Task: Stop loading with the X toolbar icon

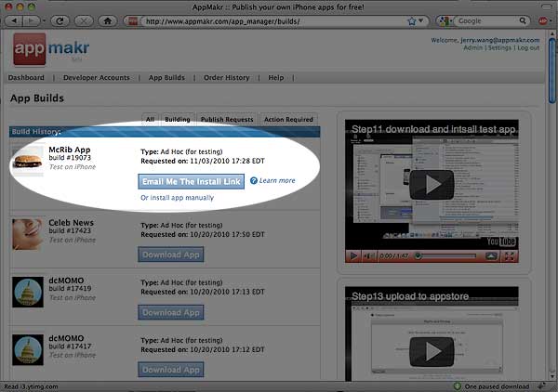Action: point(84,21)
